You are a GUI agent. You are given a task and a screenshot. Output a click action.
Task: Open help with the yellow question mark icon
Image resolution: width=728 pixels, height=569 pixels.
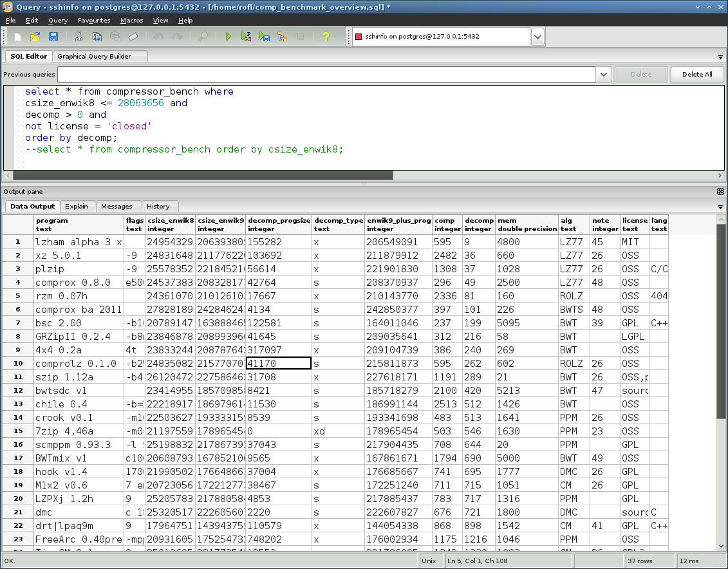click(326, 37)
